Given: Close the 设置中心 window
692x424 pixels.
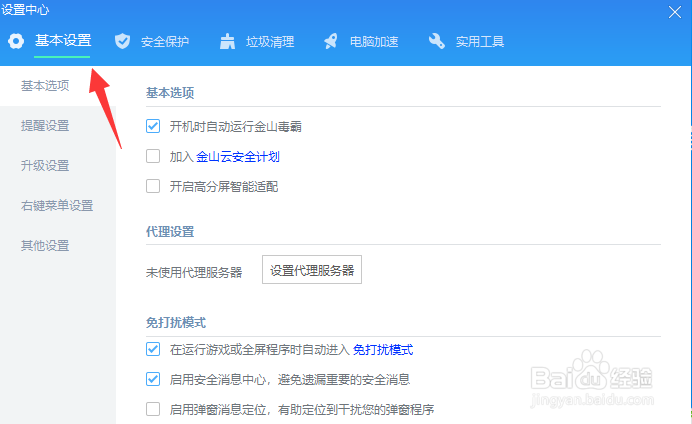Looking at the screenshot, I should [x=675, y=12].
